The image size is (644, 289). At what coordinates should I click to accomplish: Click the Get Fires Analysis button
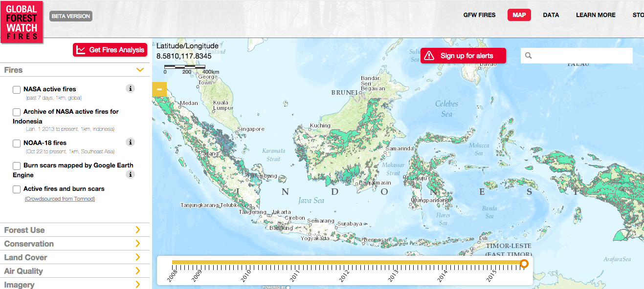point(110,50)
